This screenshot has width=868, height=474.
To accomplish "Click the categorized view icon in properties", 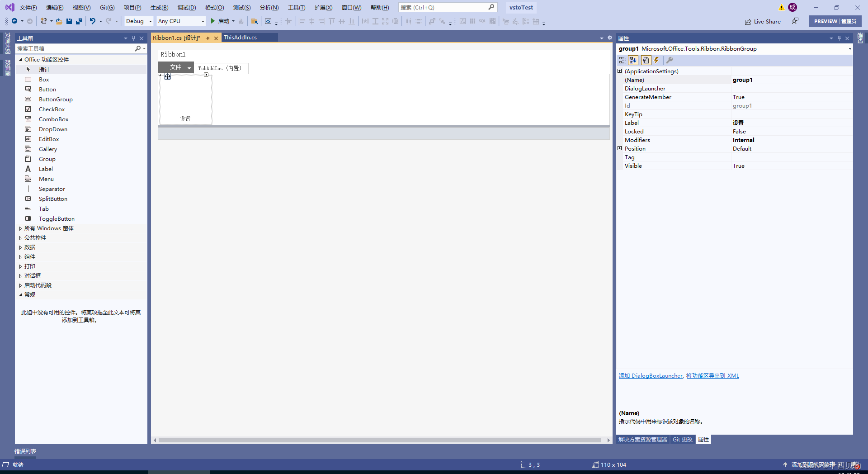I will (x=623, y=60).
